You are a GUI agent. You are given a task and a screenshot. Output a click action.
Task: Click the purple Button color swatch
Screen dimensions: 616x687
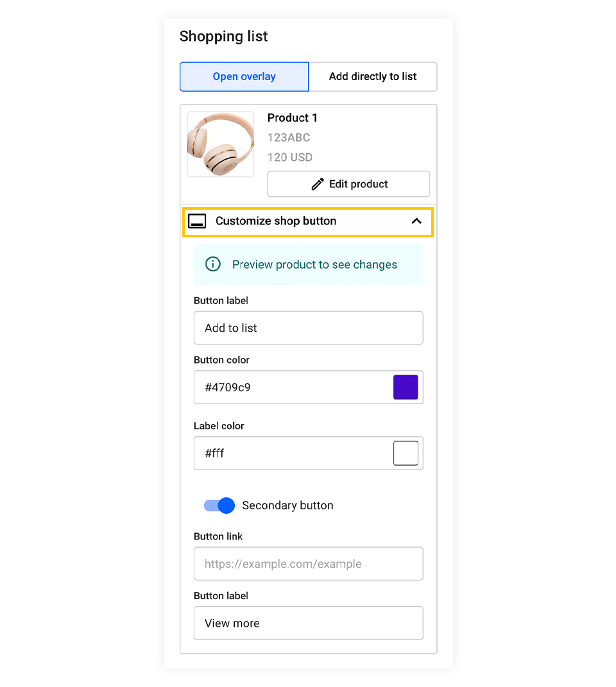coord(406,387)
